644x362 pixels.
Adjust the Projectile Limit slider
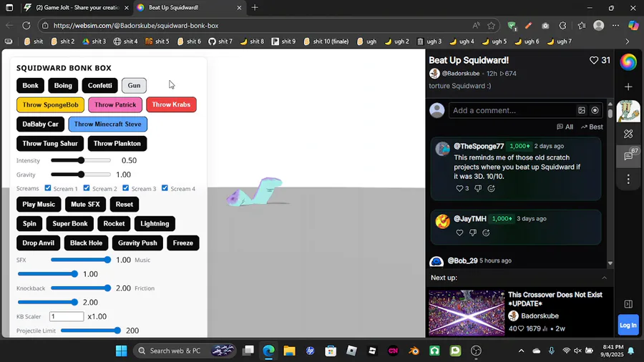click(91, 331)
